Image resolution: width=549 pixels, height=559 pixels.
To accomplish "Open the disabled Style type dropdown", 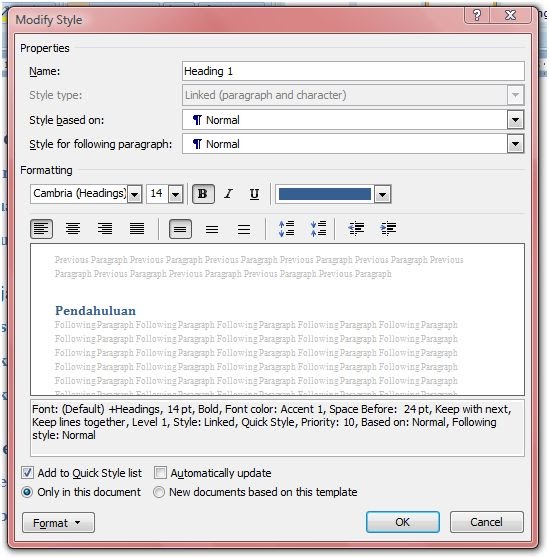I will [x=515, y=95].
